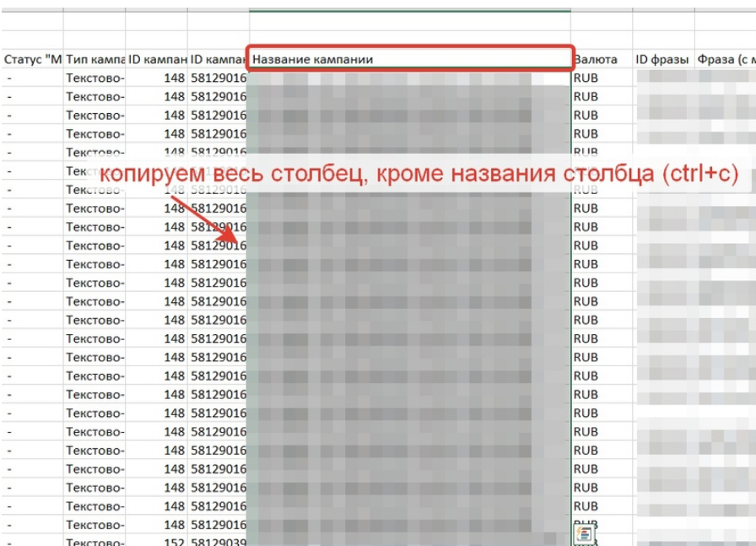Select the "Фраза (с м" header cell
The width and height of the screenshot is (756, 546).
tap(725, 59)
